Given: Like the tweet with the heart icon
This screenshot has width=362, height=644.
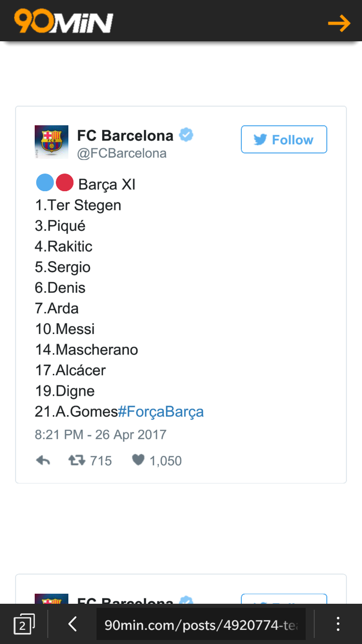Looking at the screenshot, I should (138, 460).
